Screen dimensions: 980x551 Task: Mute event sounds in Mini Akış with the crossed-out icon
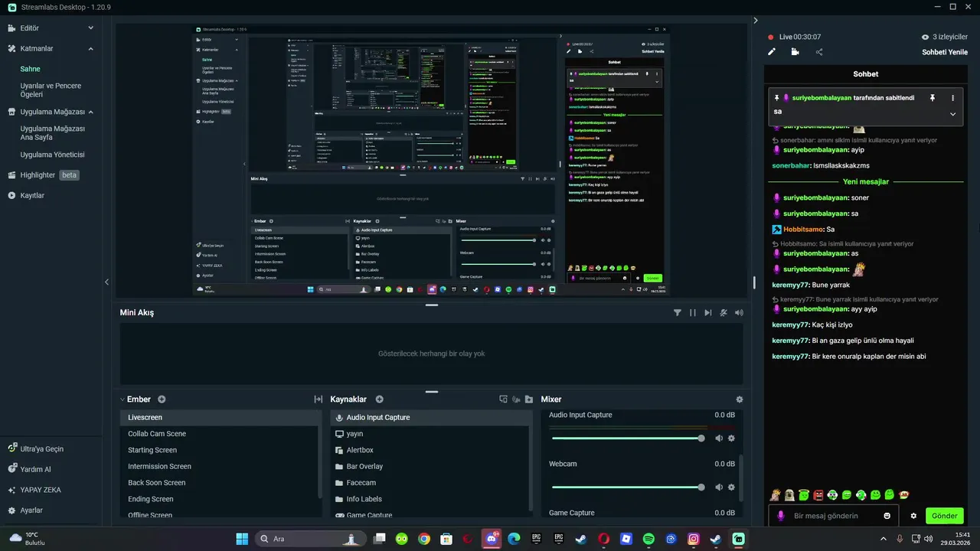point(724,312)
